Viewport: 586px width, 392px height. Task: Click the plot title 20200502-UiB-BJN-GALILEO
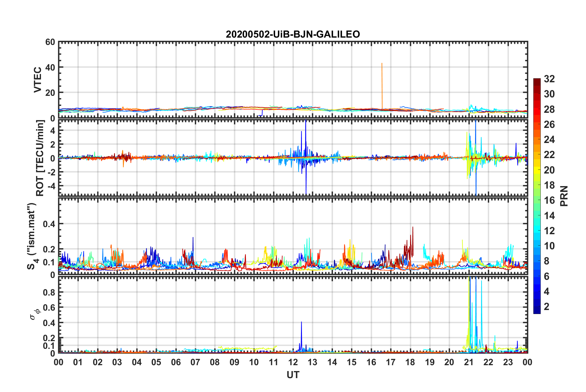point(293,34)
